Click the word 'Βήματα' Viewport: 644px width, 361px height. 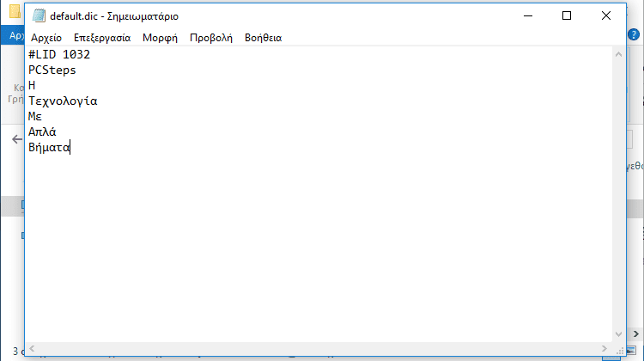click(49, 148)
